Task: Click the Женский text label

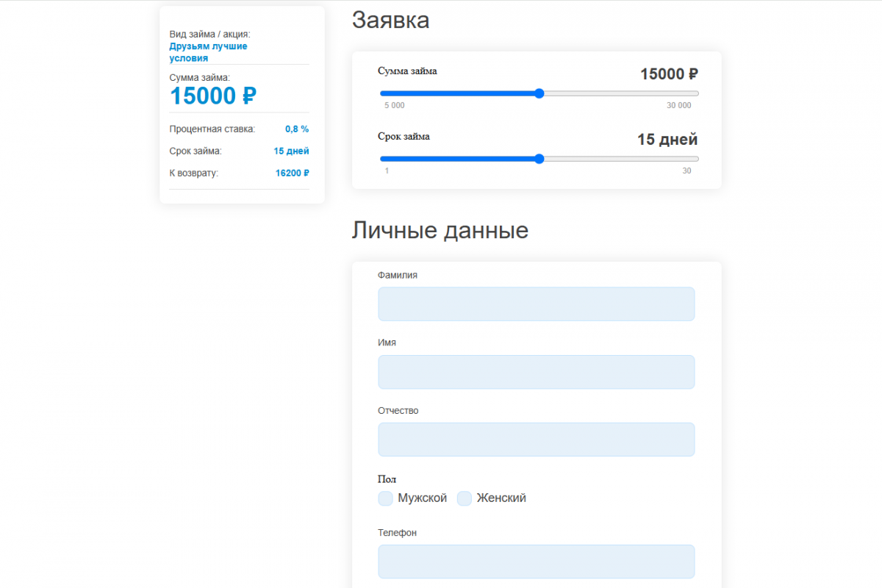Action: point(501,498)
